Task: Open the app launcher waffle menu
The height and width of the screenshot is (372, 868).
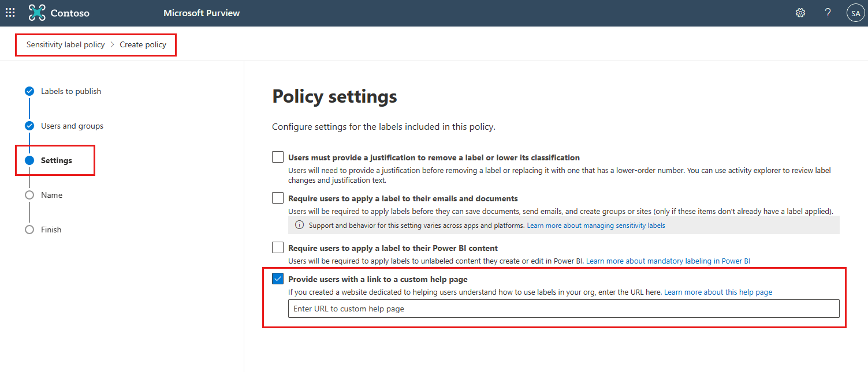Action: tap(10, 12)
